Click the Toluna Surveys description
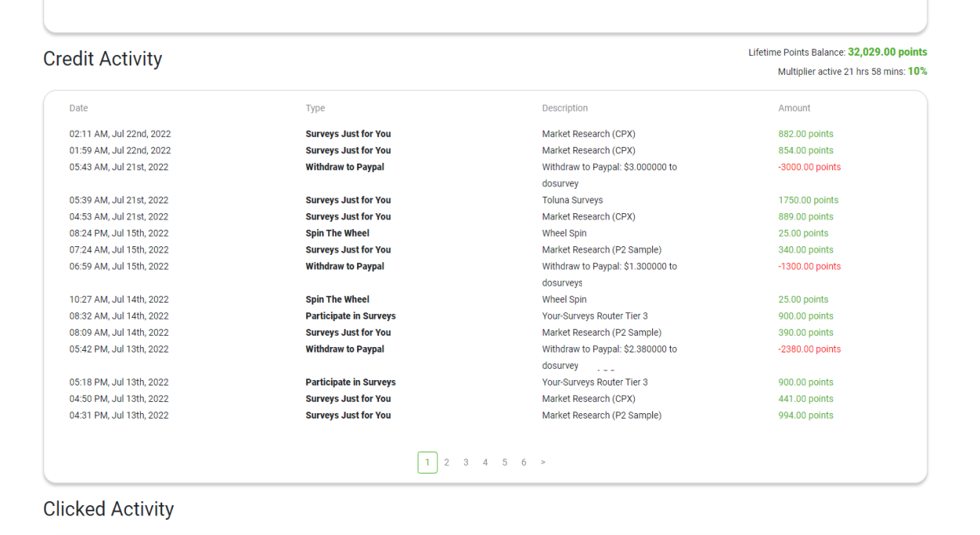This screenshot has height=535, width=980. [573, 200]
